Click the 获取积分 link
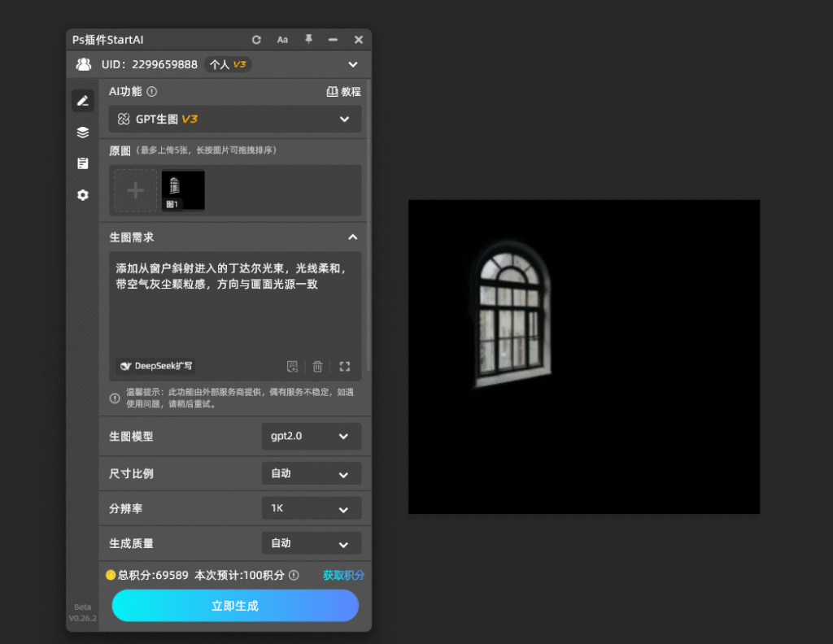 344,575
